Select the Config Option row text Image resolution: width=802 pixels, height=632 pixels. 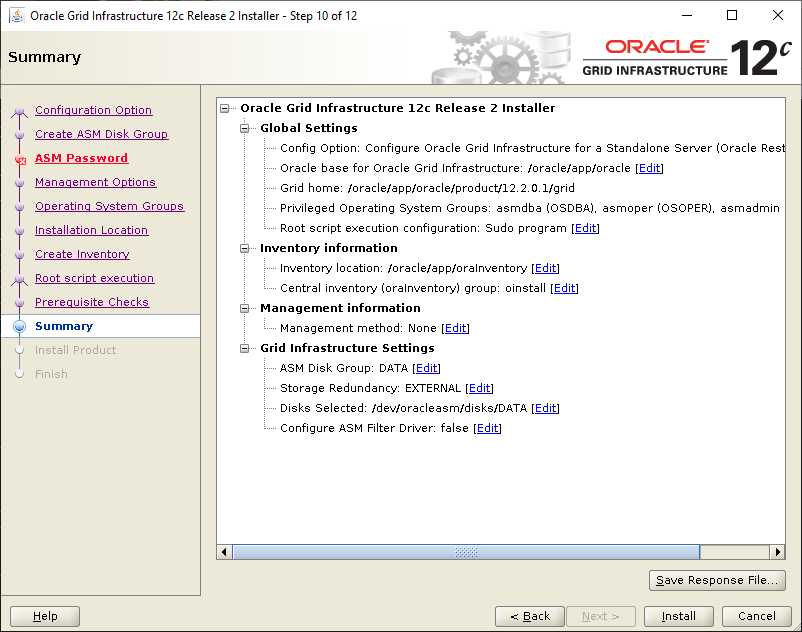point(532,148)
